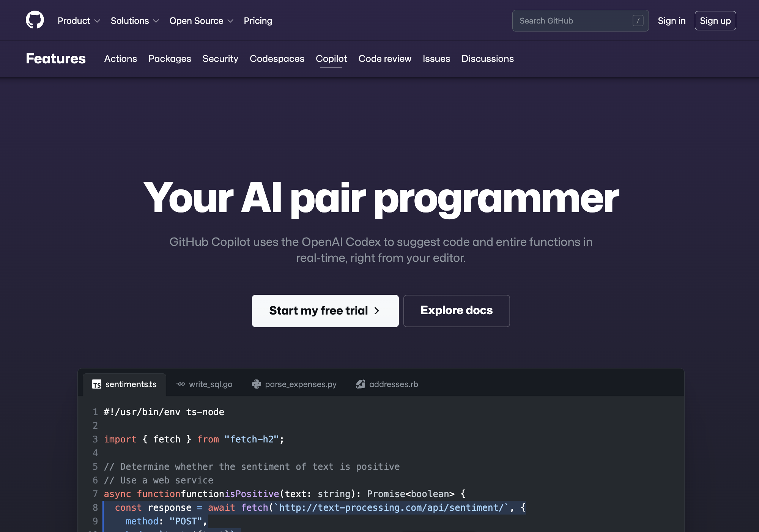Click the async function isPositive line
The image size is (759, 532).
tap(285, 494)
